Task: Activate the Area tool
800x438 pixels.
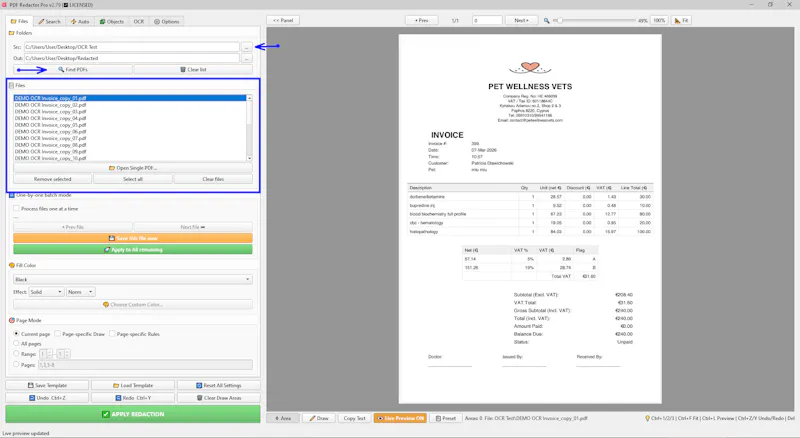Action: tap(283, 418)
